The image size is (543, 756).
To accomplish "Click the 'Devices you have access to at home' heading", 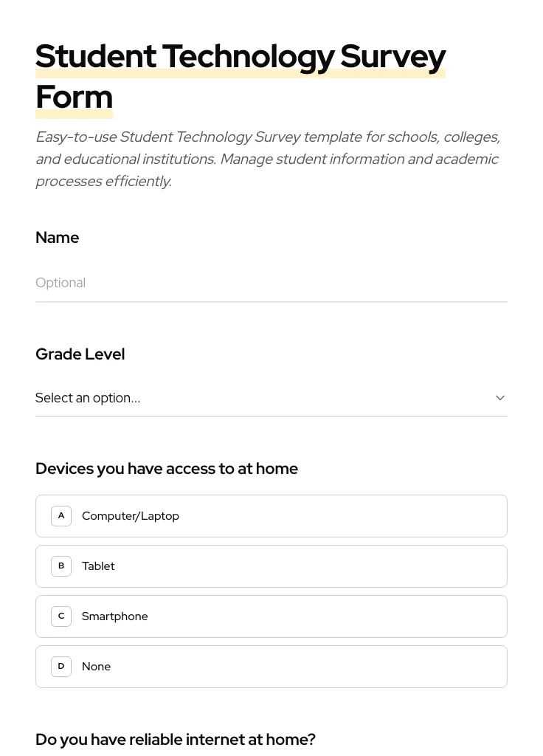I will coord(167,468).
